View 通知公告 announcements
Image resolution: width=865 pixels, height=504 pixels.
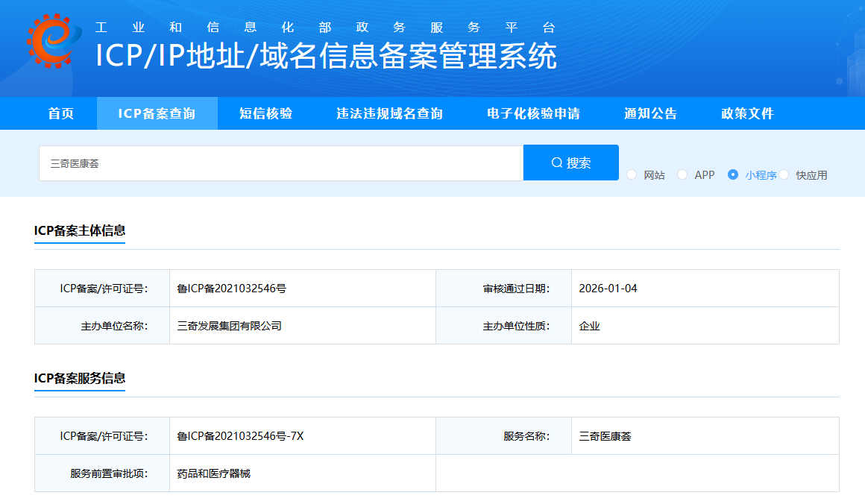point(649,113)
